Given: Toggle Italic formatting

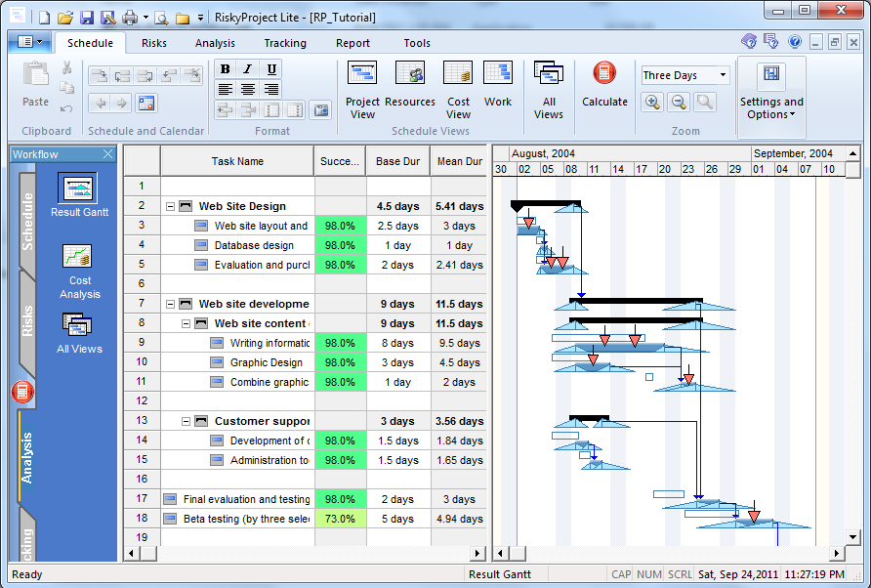Looking at the screenshot, I should click(x=248, y=69).
